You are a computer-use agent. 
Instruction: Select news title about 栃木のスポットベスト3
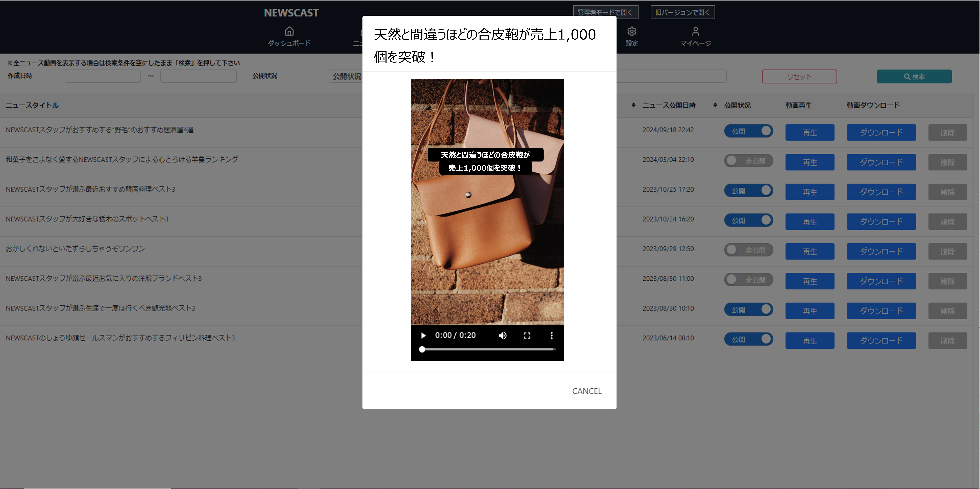(x=87, y=219)
